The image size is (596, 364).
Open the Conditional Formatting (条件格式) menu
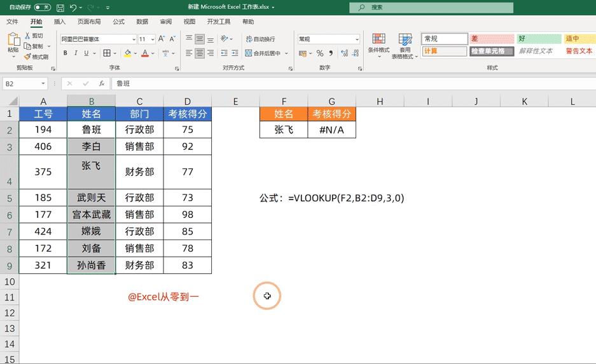(378, 46)
